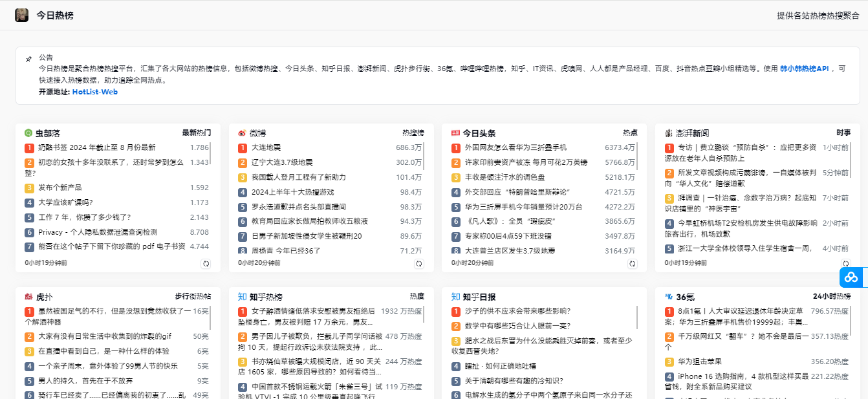Refresh the 澎湃新闻 news card
This screenshot has width=868, height=399.
845,264
